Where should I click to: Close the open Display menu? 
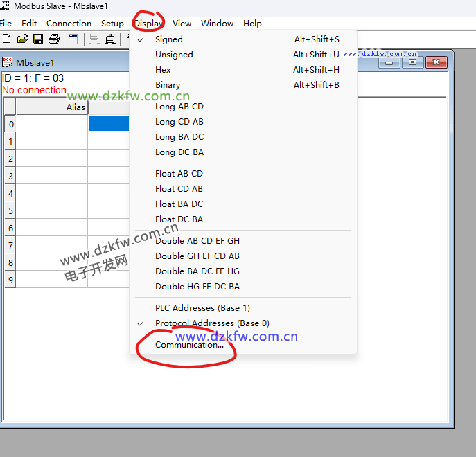click(149, 24)
